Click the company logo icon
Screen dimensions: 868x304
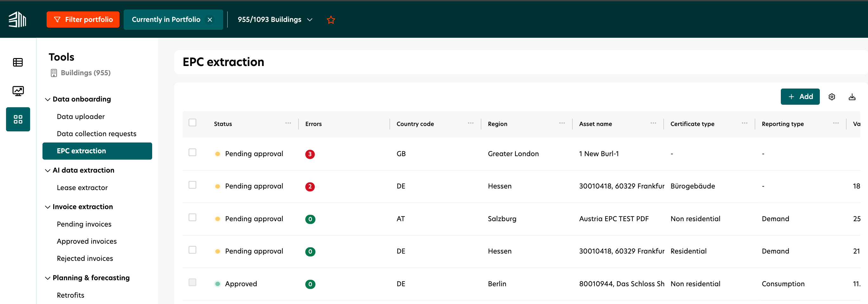[x=17, y=20]
